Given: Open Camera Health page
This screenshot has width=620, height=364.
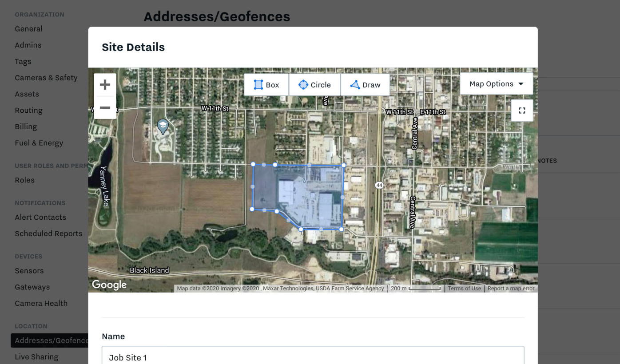Looking at the screenshot, I should 41,304.
